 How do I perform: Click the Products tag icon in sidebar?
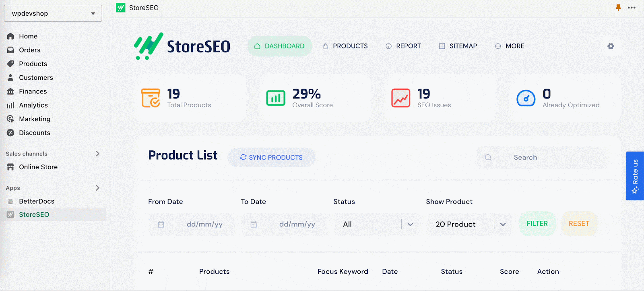pyautogui.click(x=10, y=64)
